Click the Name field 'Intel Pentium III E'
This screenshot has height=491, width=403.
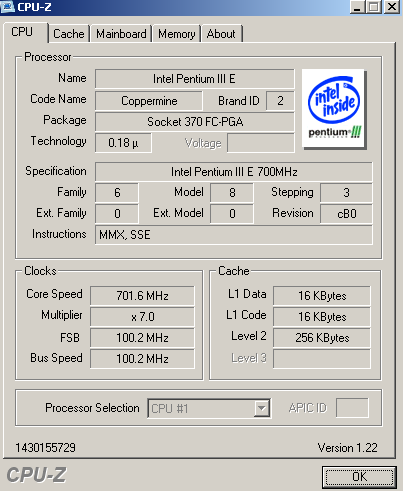tap(195, 79)
